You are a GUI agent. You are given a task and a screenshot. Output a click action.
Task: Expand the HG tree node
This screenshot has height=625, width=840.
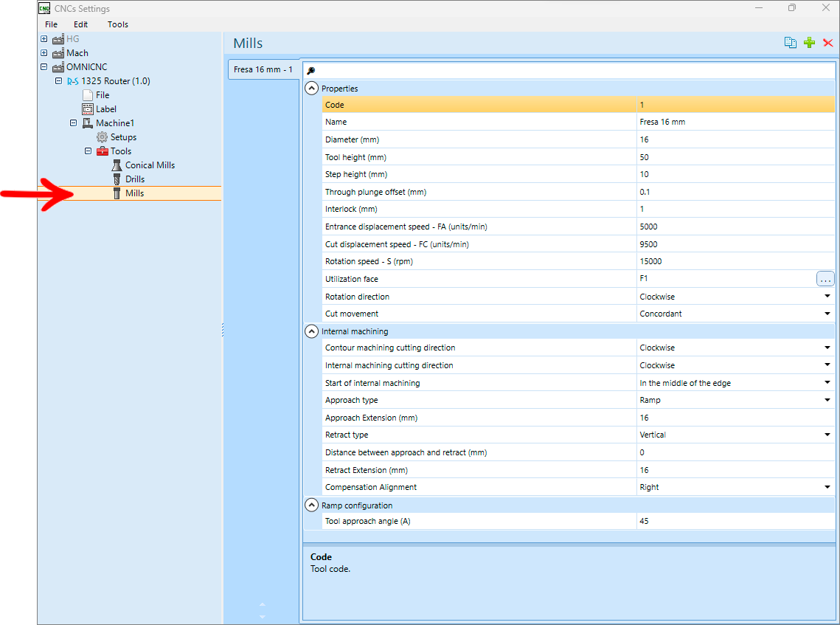44,39
